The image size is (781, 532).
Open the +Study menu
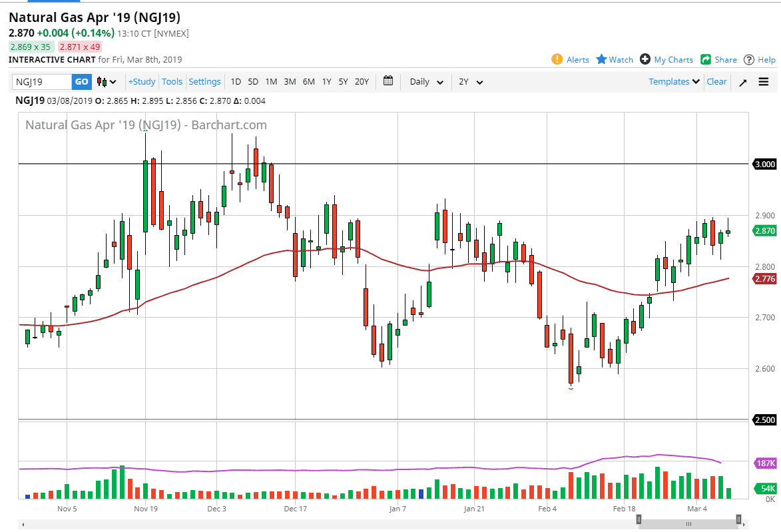(142, 82)
